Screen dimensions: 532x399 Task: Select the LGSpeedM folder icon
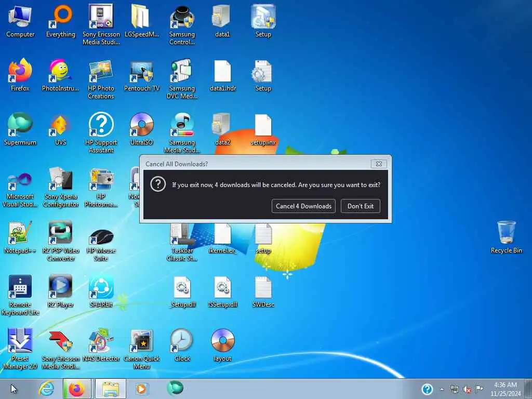pos(141,21)
